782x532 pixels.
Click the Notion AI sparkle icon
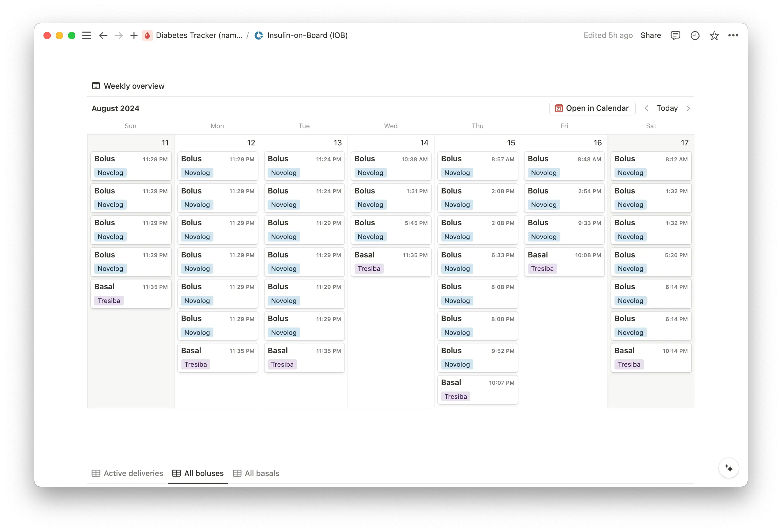click(x=729, y=468)
